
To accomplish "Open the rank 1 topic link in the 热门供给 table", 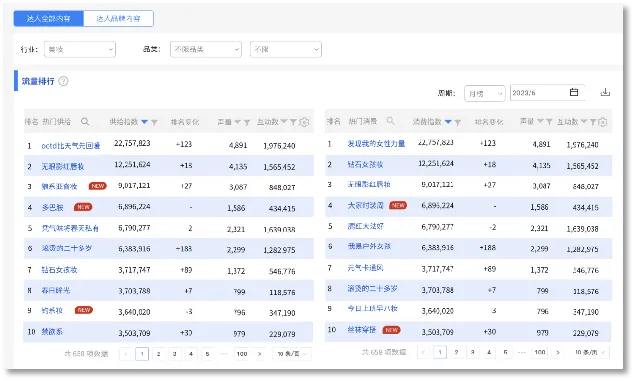I will tap(71, 146).
